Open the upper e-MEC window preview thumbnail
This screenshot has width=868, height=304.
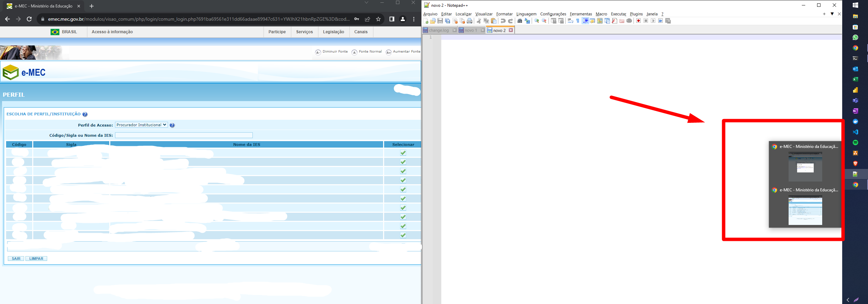click(805, 167)
